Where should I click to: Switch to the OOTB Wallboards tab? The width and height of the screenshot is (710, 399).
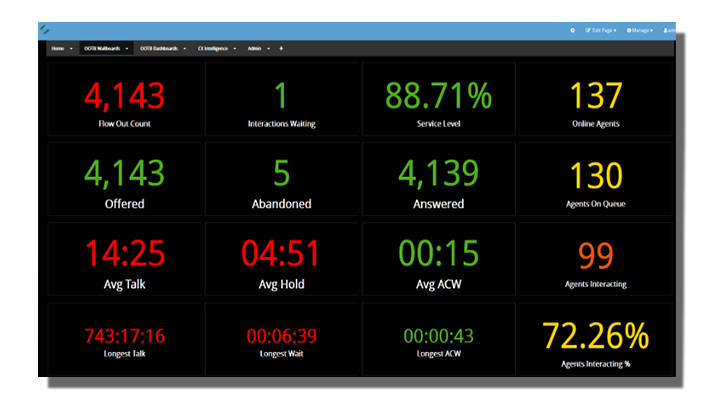click(x=102, y=48)
